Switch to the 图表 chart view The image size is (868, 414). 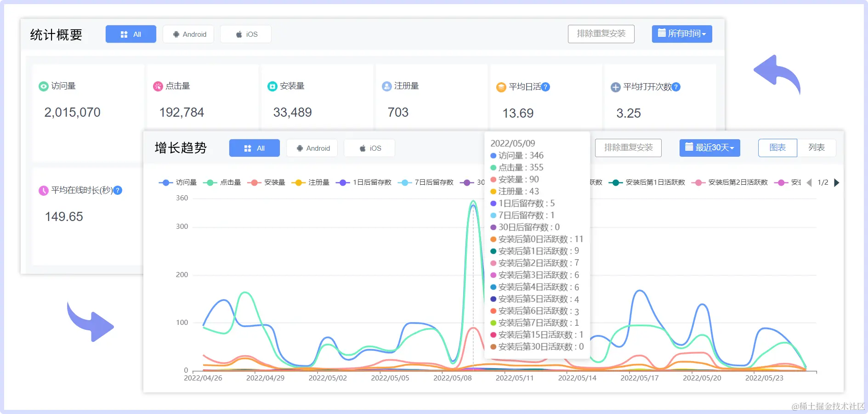(777, 148)
